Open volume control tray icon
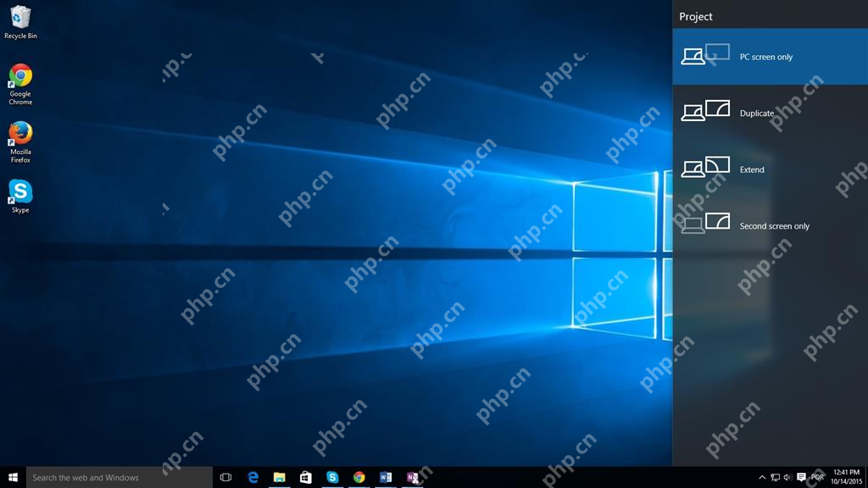Screen dimensions: 868x488 [x=787, y=477]
